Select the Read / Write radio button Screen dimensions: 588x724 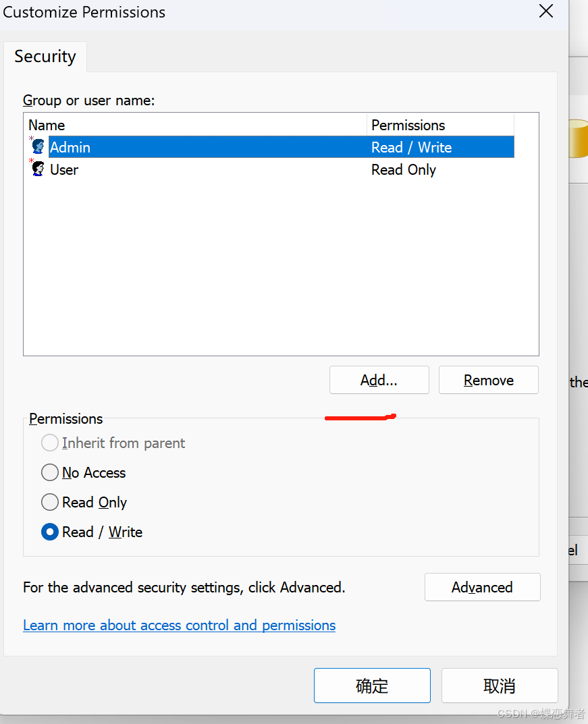pos(50,532)
